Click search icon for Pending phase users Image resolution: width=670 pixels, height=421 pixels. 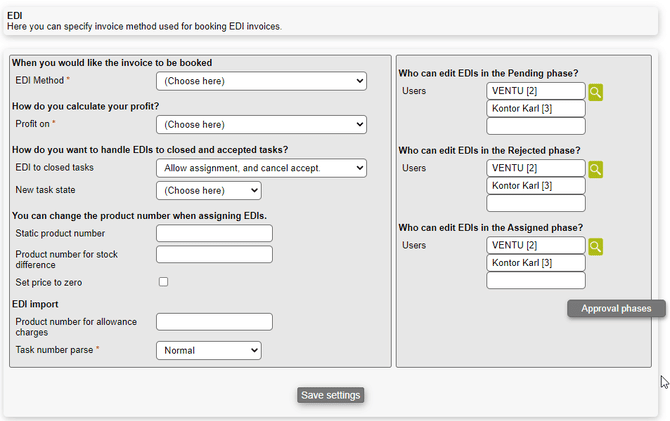coord(595,92)
